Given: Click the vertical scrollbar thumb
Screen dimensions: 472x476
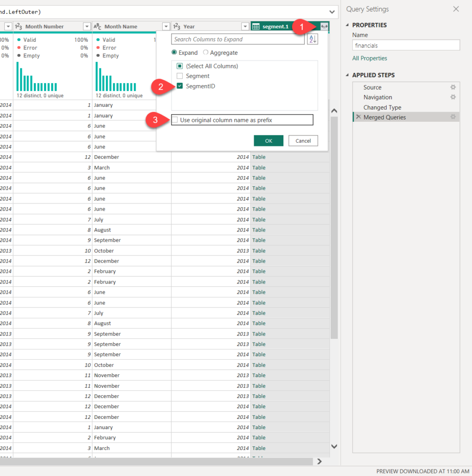Looking at the screenshot, I should pos(334,228).
